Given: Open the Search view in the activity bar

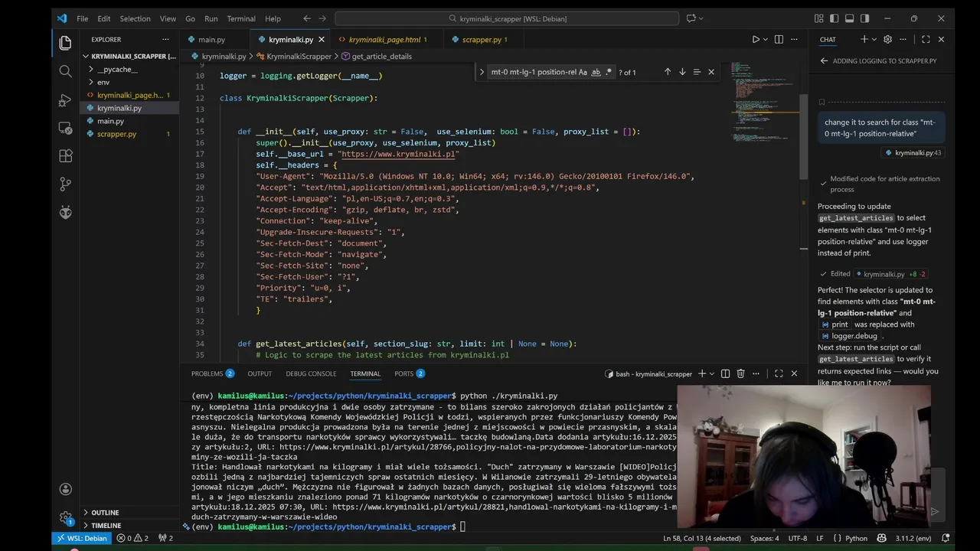Looking at the screenshot, I should [x=65, y=71].
